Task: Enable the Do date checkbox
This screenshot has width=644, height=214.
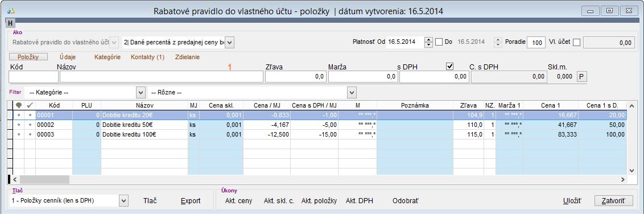Action: (x=439, y=42)
